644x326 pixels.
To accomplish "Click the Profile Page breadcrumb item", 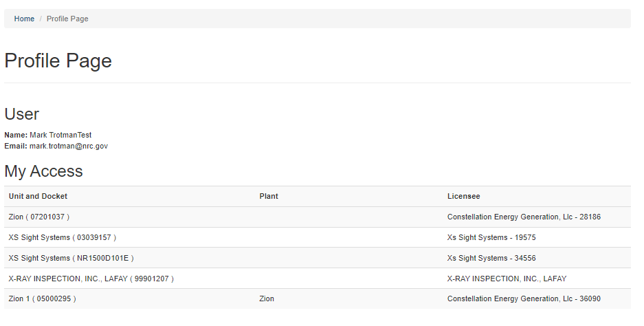I will tap(67, 19).
